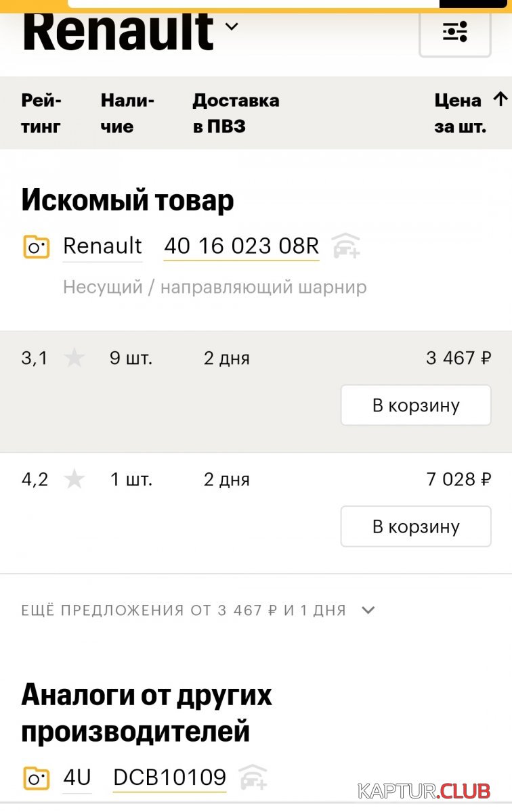Open the Renault brand link in product row
The width and height of the screenshot is (512, 812).
click(x=102, y=246)
